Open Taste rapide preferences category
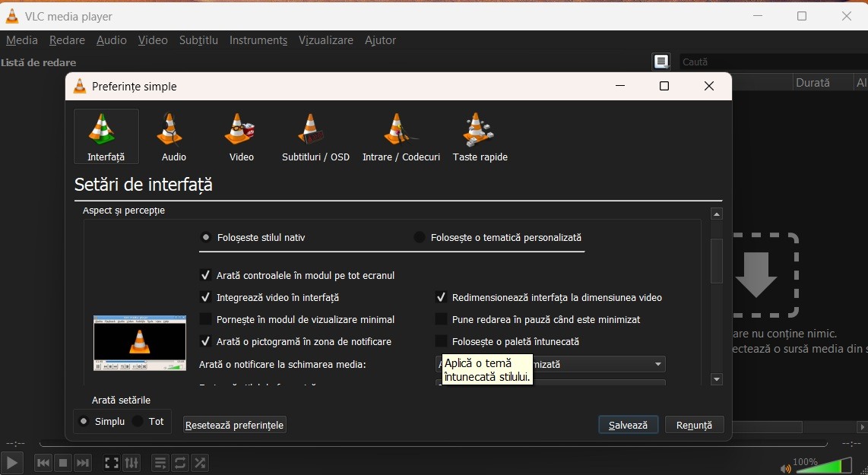This screenshot has height=475, width=868. point(480,137)
